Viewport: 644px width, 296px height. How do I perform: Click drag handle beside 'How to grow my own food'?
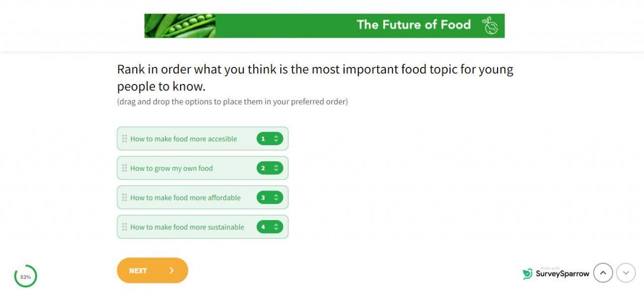[124, 168]
